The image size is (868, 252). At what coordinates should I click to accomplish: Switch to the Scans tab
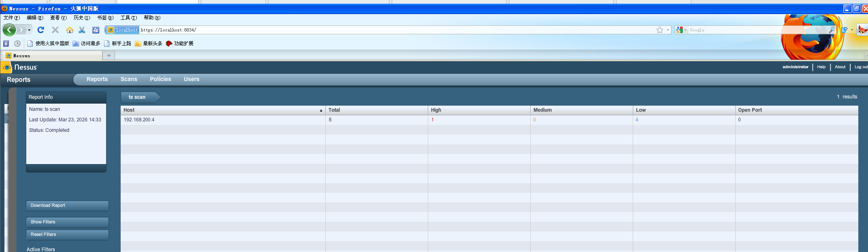[x=129, y=79]
